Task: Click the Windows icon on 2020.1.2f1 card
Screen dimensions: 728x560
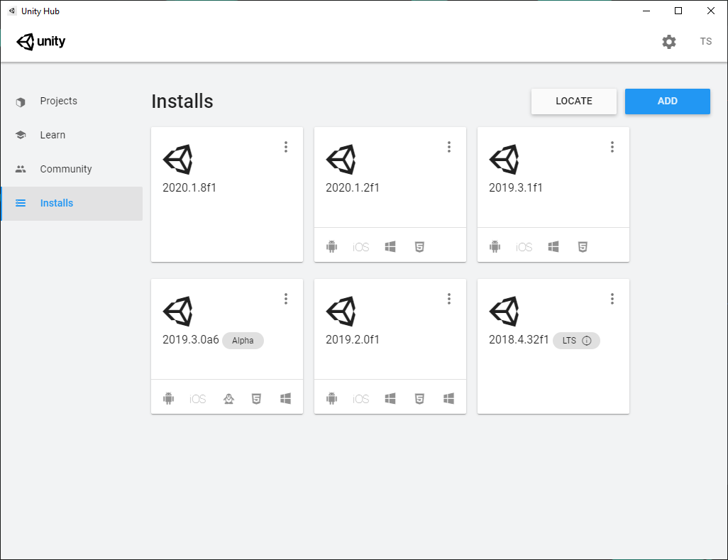Action: (x=390, y=246)
